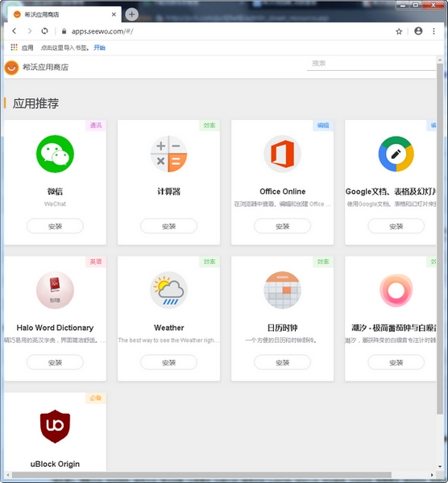This screenshot has width=448, height=483.
Task: Select the Google Docs pencil icon
Action: (x=396, y=154)
